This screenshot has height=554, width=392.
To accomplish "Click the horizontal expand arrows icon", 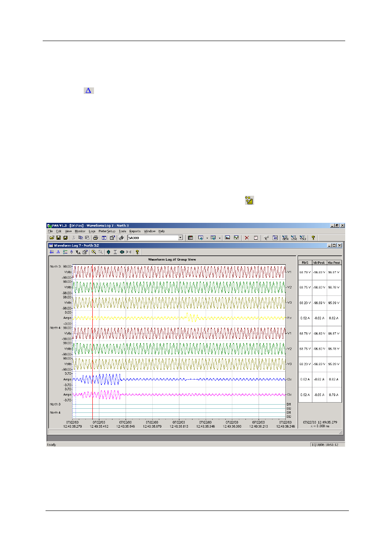I will (x=122, y=252).
